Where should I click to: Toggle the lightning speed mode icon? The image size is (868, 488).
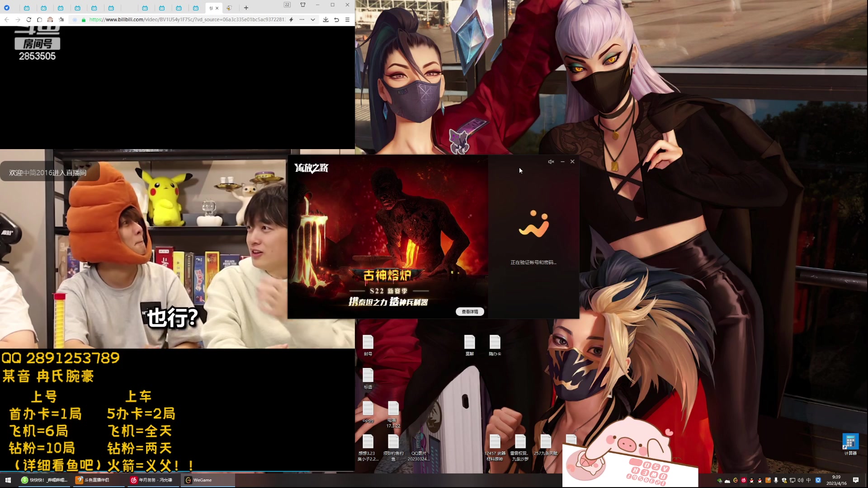[291, 19]
